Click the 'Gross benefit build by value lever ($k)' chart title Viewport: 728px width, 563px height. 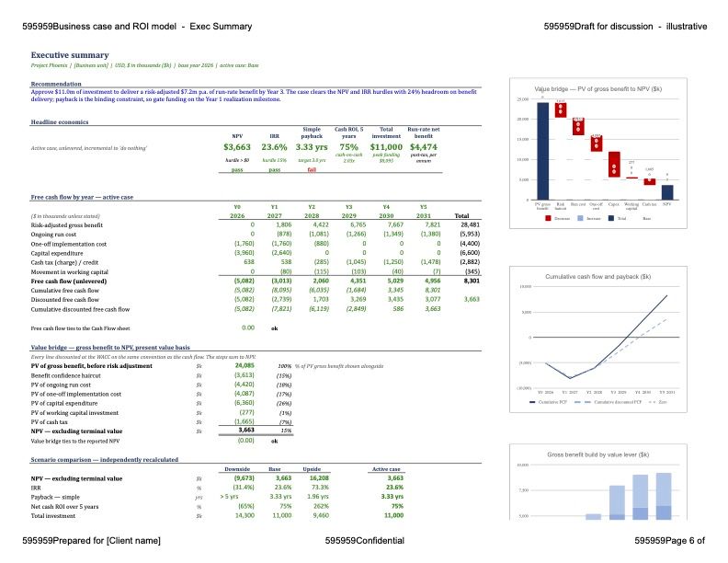point(598,454)
